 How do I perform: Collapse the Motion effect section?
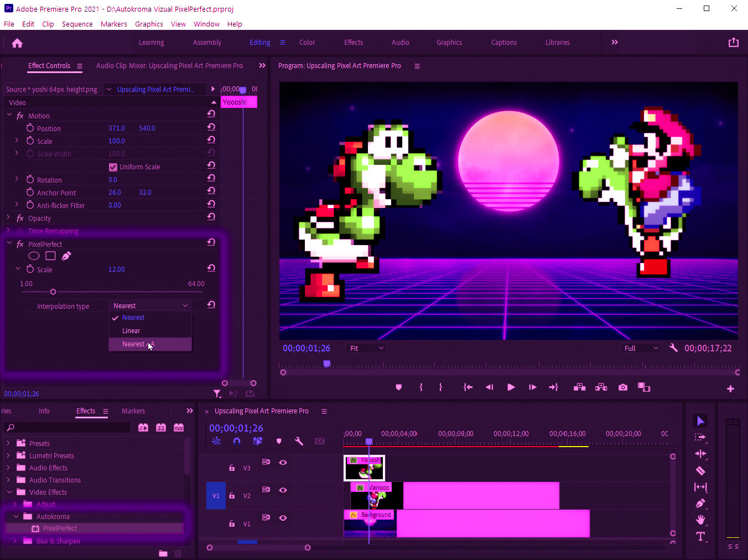click(9, 116)
